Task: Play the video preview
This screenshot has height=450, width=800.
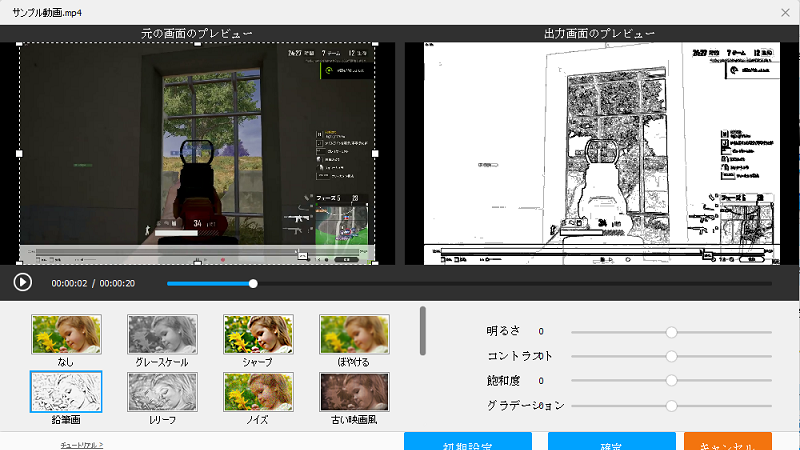Action: tap(22, 282)
